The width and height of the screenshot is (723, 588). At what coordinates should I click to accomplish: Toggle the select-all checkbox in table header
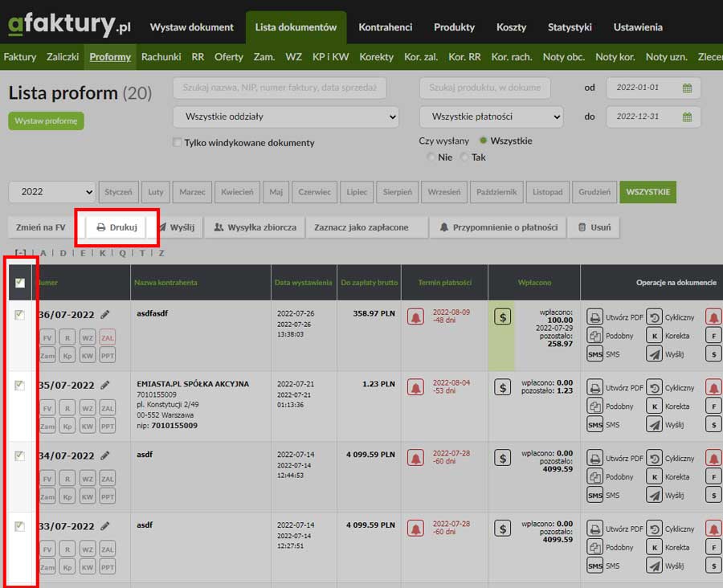[x=20, y=283]
